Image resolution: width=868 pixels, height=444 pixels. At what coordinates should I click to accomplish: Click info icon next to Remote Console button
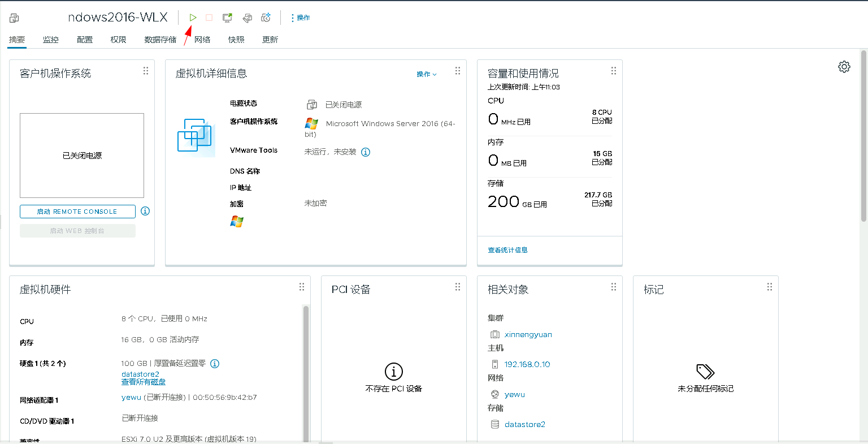[x=145, y=211]
